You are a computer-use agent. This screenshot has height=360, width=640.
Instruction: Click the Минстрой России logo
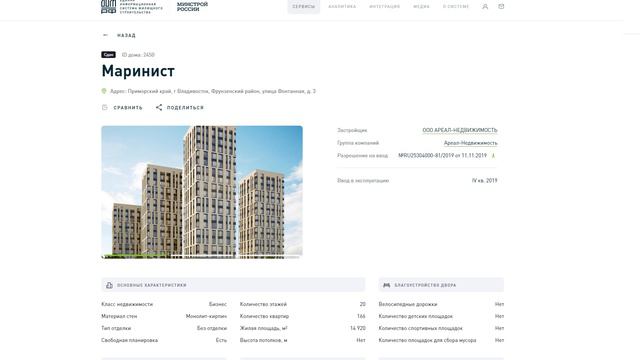192,7
